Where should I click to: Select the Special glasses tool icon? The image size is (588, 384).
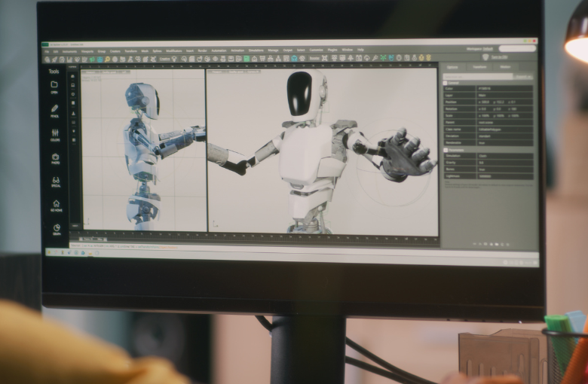tap(56, 180)
